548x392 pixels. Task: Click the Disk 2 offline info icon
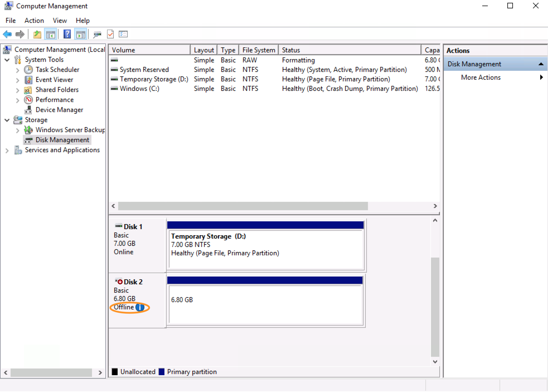pos(140,307)
